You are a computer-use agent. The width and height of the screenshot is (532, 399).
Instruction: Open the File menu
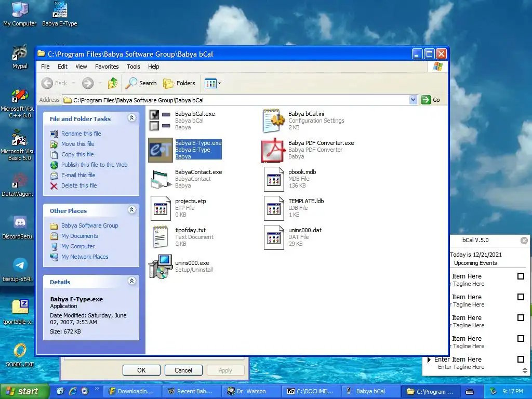click(45, 66)
